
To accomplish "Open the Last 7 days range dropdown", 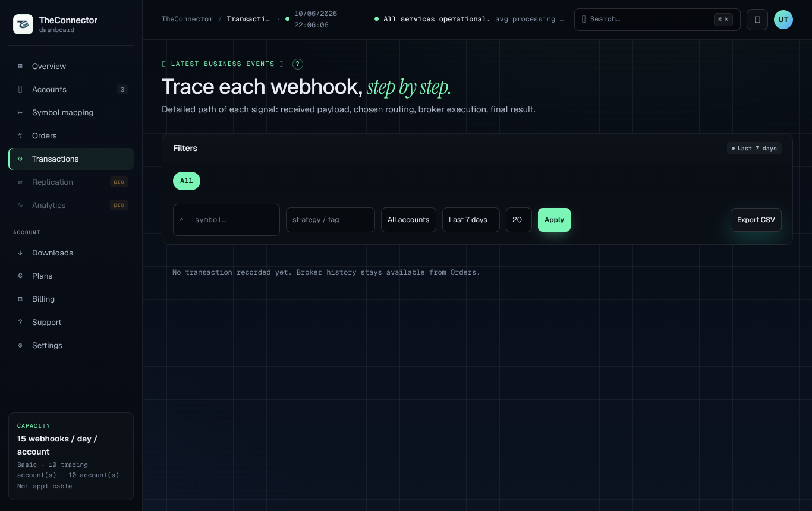I will point(471,220).
